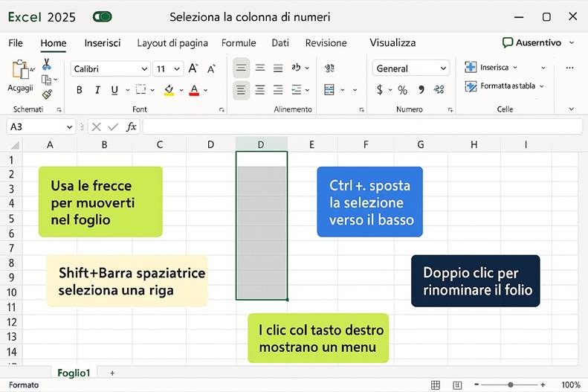Switch to page layout view icon
Image resolution: width=588 pixels, height=392 pixels.
coord(457,385)
